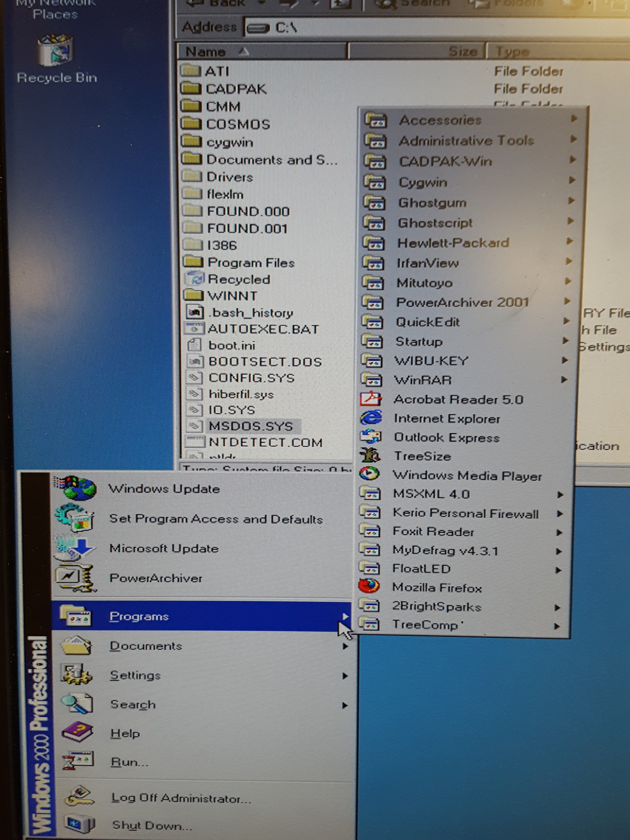
Task: Click the boot.ini file icon
Action: click(195, 345)
